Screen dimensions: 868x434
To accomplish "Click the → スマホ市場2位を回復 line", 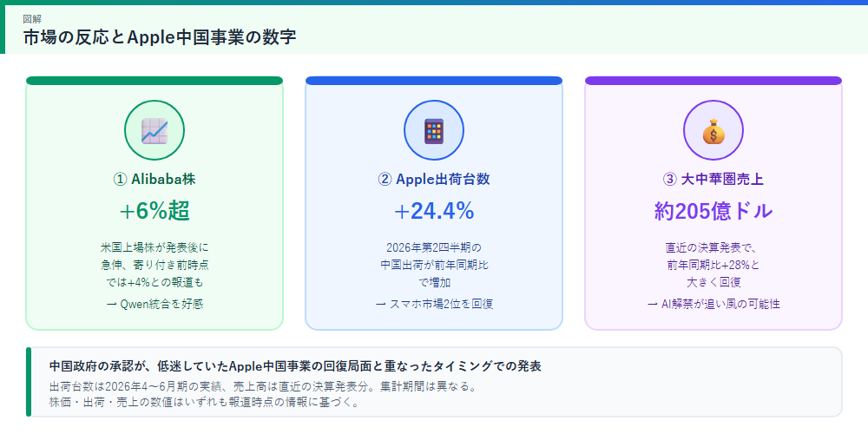I will pos(434,304).
